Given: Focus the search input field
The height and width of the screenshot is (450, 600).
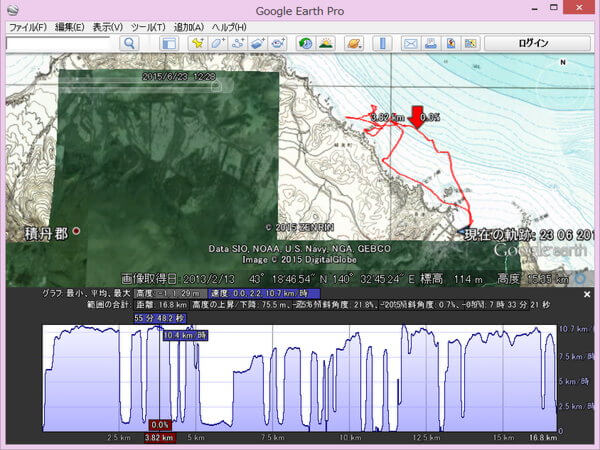Looking at the screenshot, I should (58, 44).
